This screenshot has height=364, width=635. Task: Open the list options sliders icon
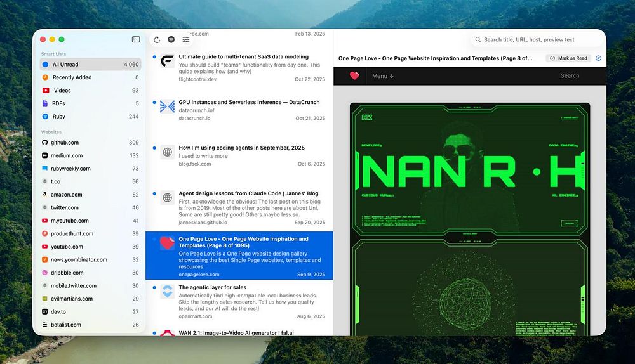click(186, 39)
